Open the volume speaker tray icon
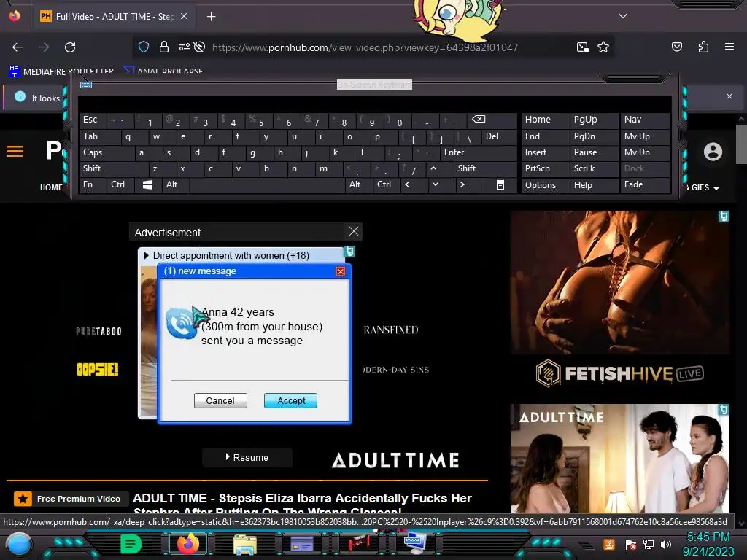Viewport: 747px width, 560px height. (x=665, y=544)
